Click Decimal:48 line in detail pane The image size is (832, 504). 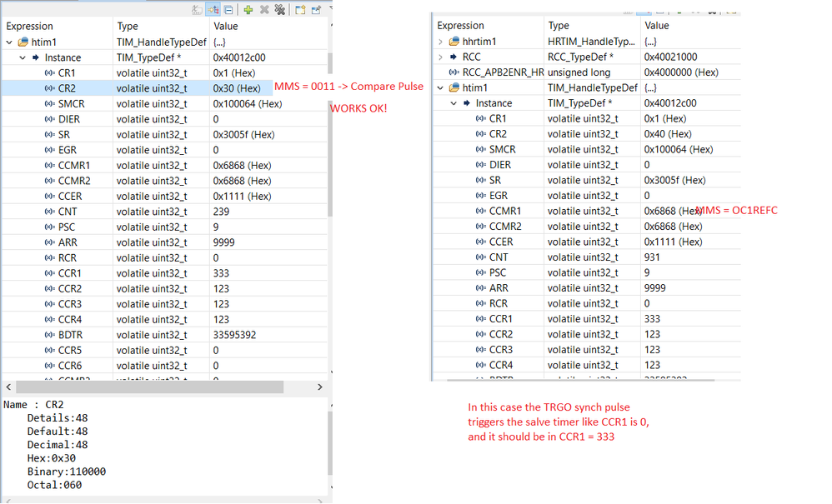[x=58, y=445]
